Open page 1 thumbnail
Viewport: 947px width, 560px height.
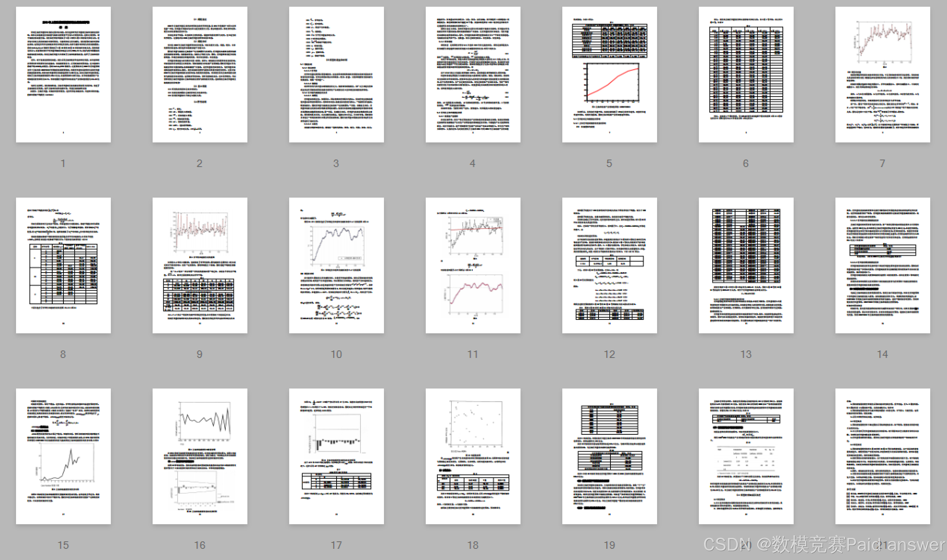coord(63,74)
